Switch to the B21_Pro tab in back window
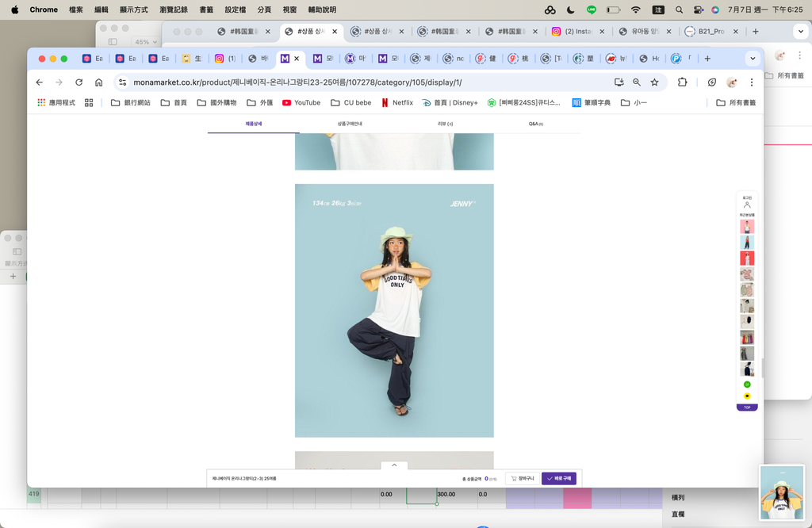The height and width of the screenshot is (528, 812). tap(711, 32)
